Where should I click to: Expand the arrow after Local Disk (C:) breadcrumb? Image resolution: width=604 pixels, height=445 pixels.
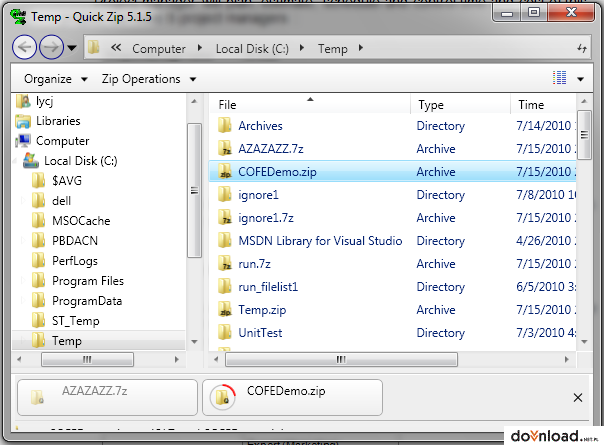(302, 48)
